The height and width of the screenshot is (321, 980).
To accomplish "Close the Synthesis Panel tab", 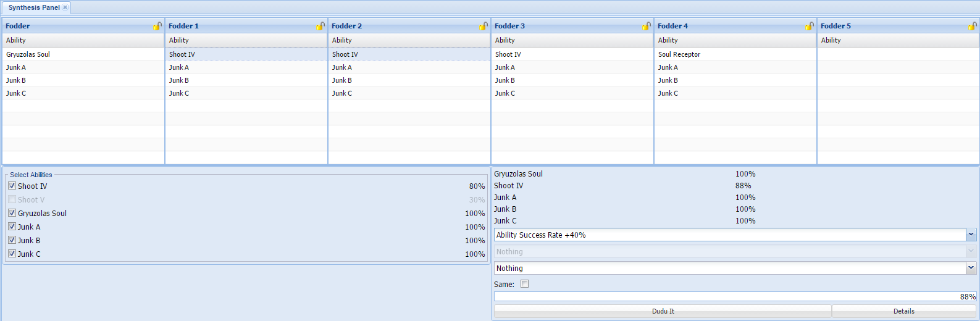I will (65, 7).
